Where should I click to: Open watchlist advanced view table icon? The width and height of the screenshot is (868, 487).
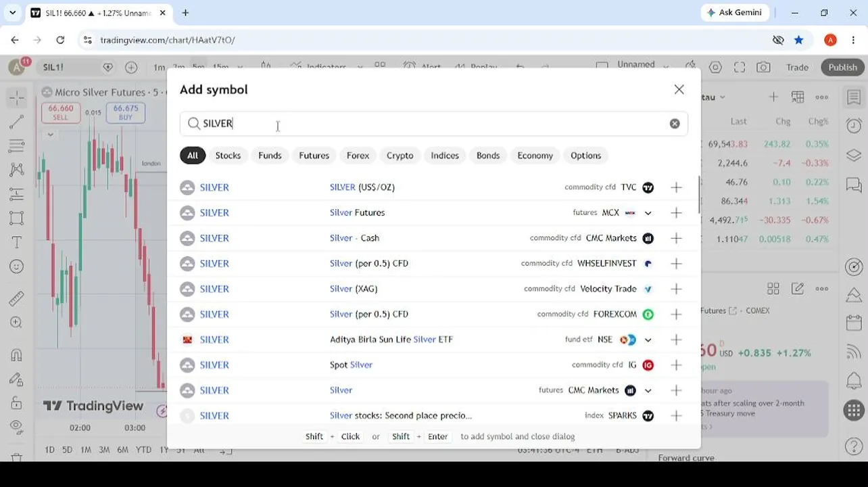click(x=798, y=97)
